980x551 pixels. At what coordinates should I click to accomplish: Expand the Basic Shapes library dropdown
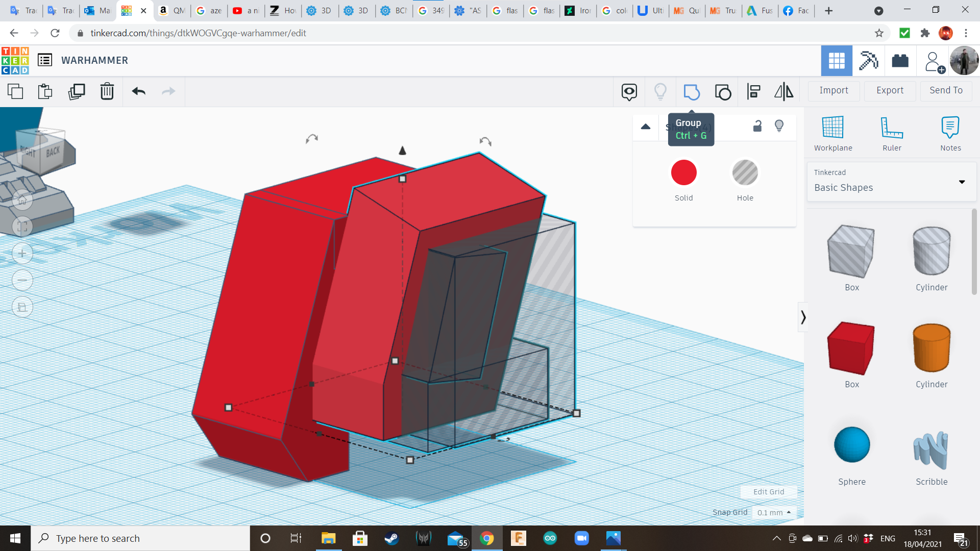coord(962,182)
